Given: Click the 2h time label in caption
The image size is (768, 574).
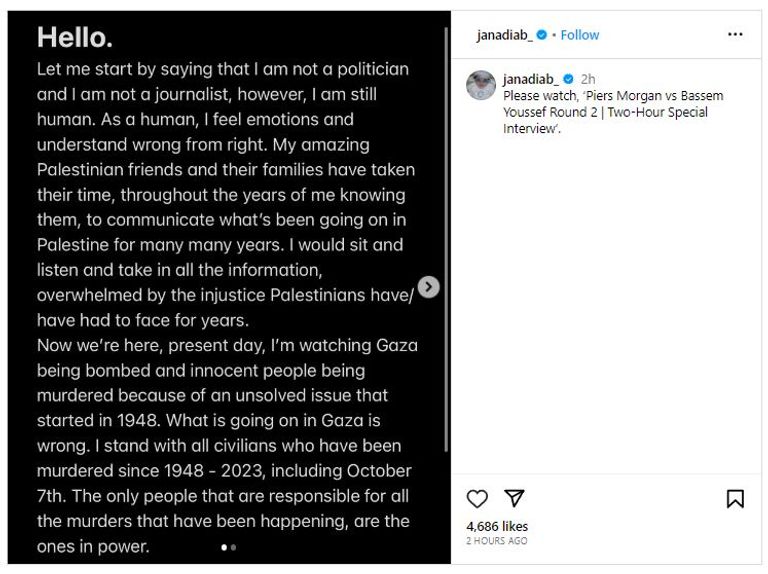Looking at the screenshot, I should pyautogui.click(x=588, y=79).
